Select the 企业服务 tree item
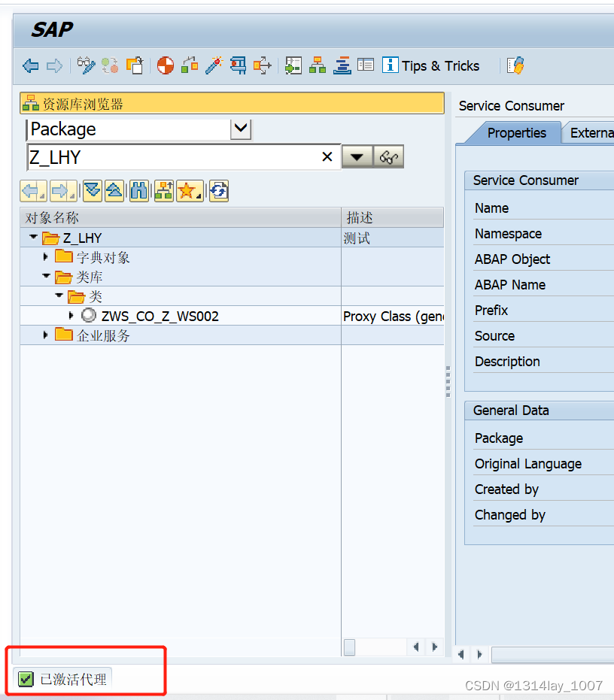This screenshot has width=614, height=700. point(103,335)
